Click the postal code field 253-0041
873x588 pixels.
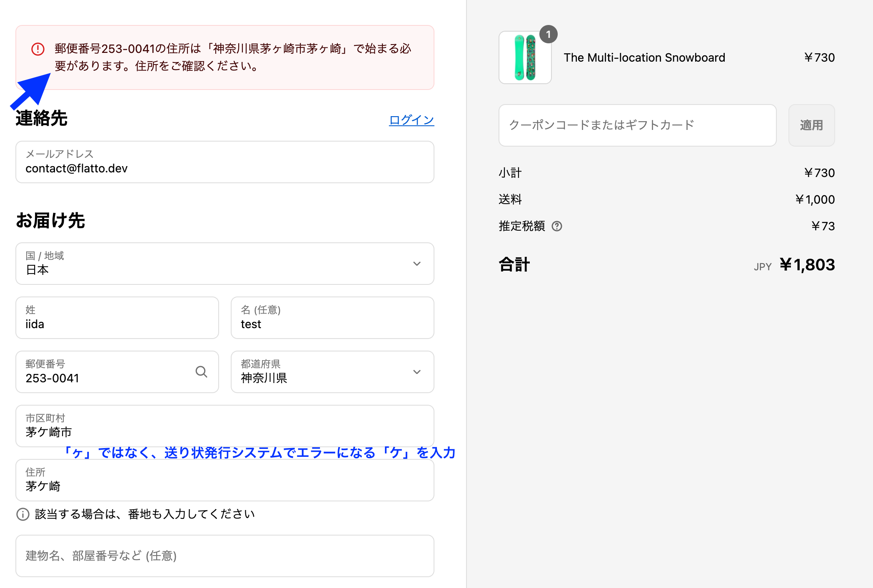(104, 372)
